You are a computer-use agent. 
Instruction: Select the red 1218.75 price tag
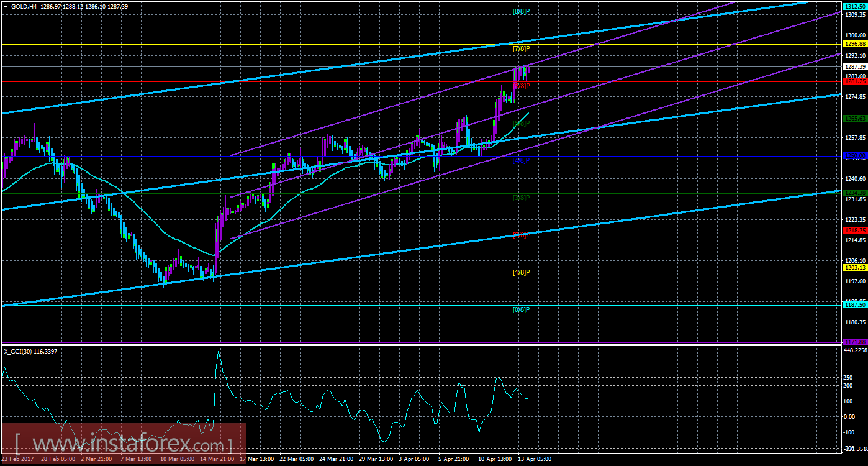(x=854, y=230)
